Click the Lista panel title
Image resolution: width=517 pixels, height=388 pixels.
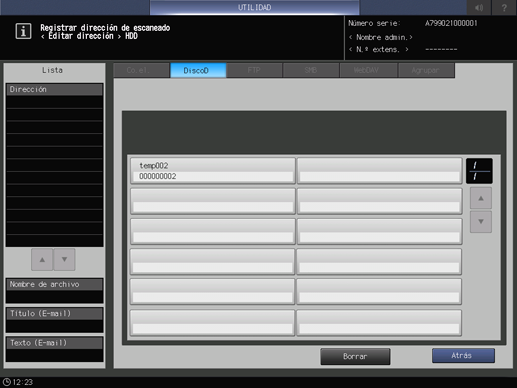[x=52, y=70]
